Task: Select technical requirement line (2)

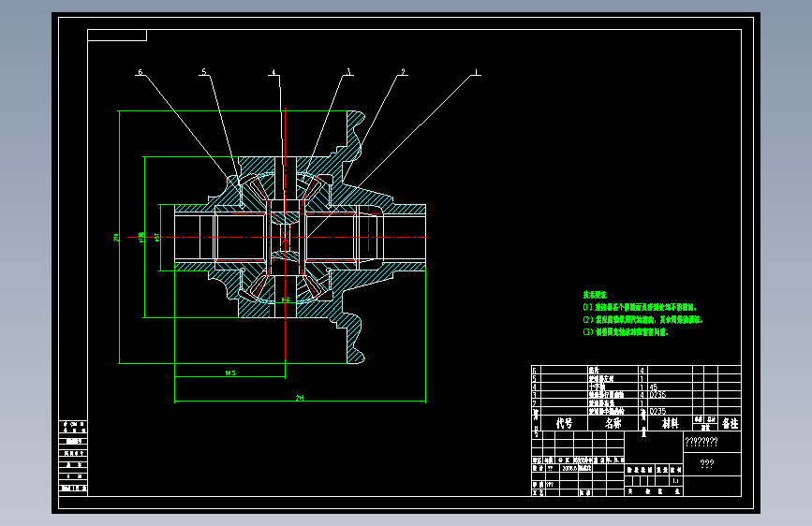Action: 642,319
